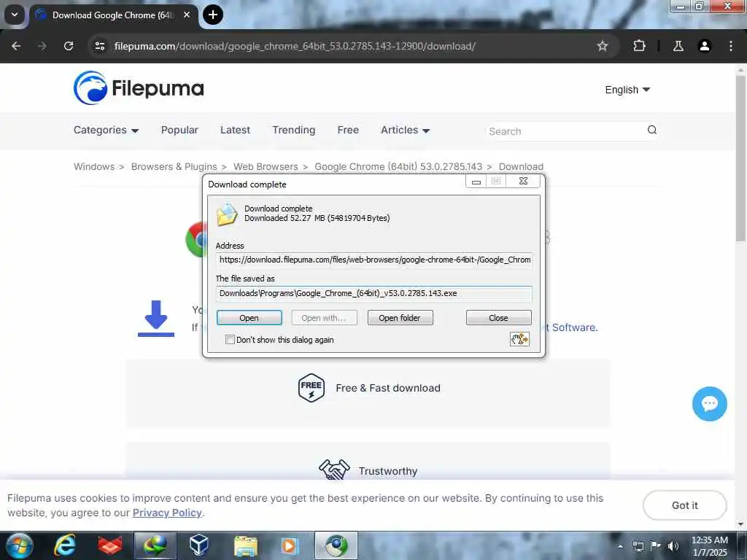Open the browser profile avatar
The width and height of the screenshot is (747, 560).
pos(704,46)
